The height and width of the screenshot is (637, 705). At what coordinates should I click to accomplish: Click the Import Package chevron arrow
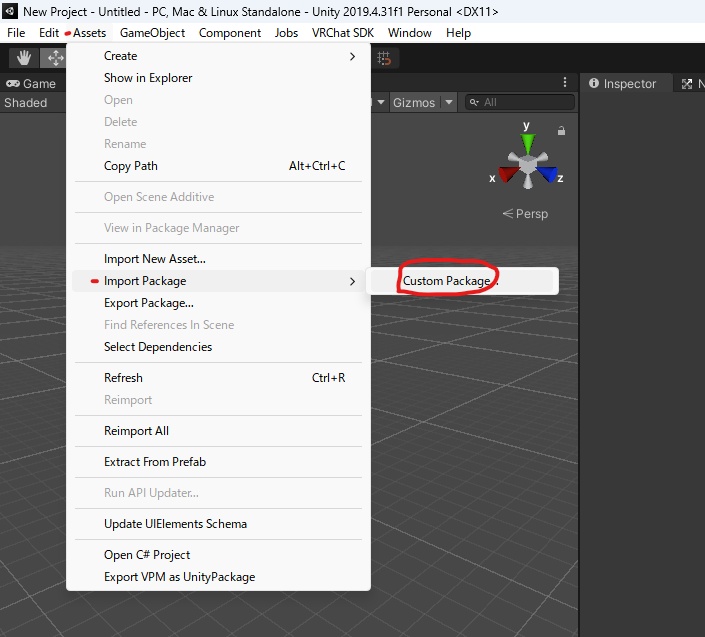click(x=352, y=281)
